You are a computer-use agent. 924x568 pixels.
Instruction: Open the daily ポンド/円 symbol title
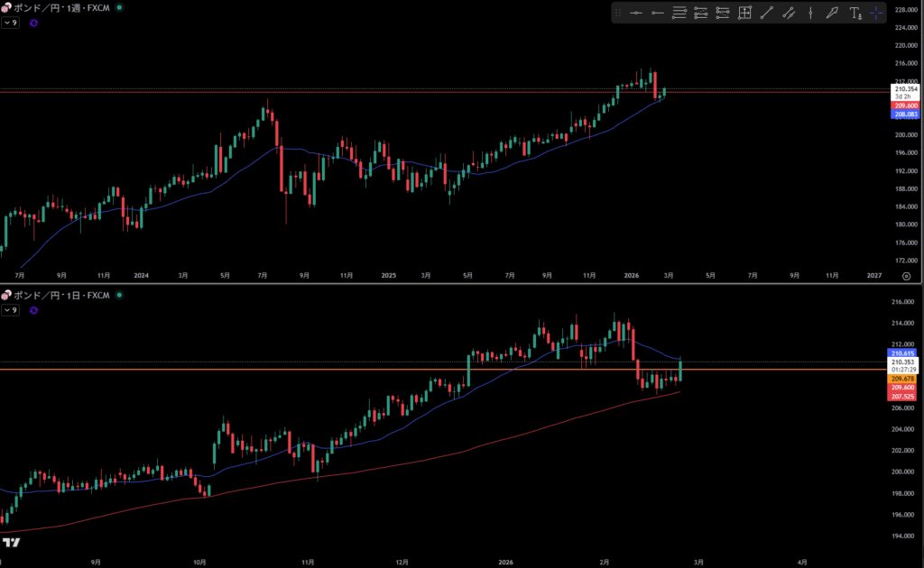[x=60, y=295]
